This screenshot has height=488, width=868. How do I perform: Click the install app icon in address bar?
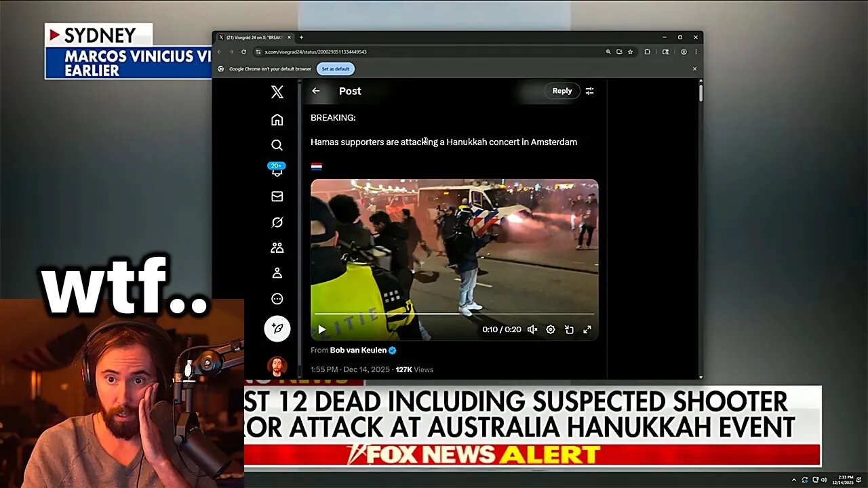619,52
